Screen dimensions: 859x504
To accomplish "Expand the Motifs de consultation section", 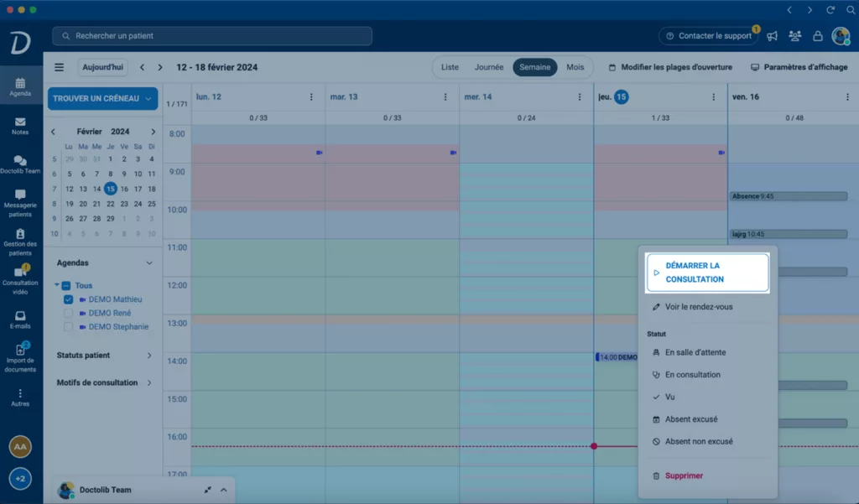I will (x=103, y=382).
